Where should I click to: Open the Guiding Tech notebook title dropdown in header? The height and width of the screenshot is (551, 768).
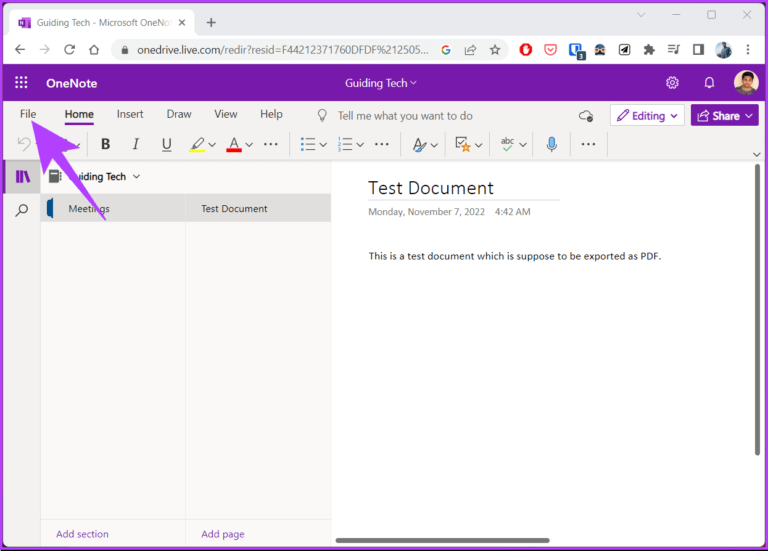tap(381, 83)
